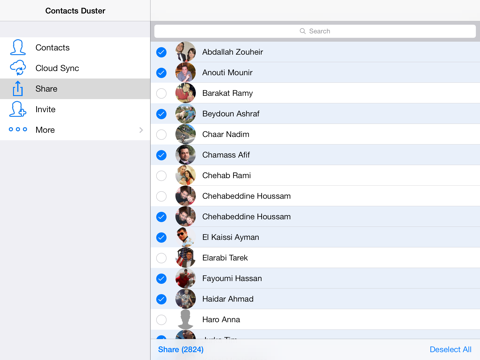
Task: Tap Chehab Rami's avatar
Action: (x=186, y=175)
